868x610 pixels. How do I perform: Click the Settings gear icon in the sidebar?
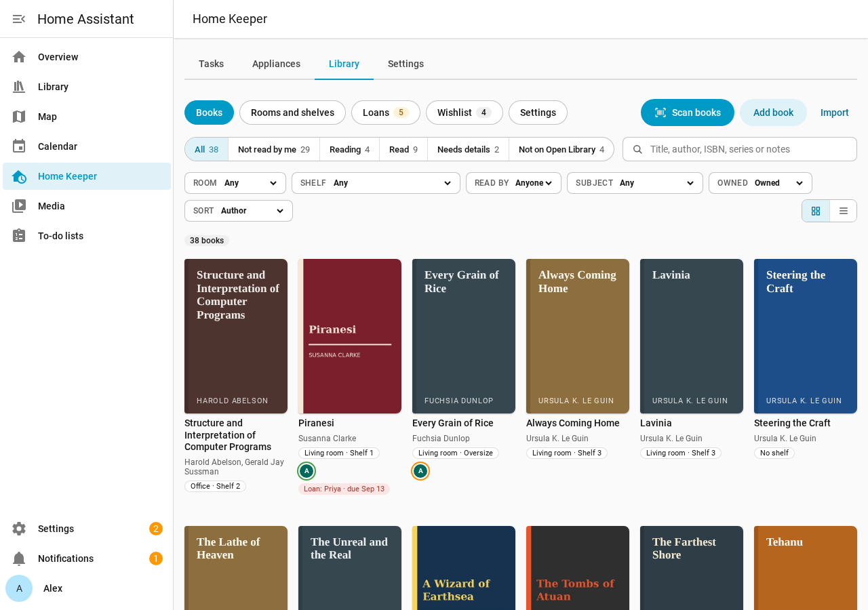tap(19, 529)
